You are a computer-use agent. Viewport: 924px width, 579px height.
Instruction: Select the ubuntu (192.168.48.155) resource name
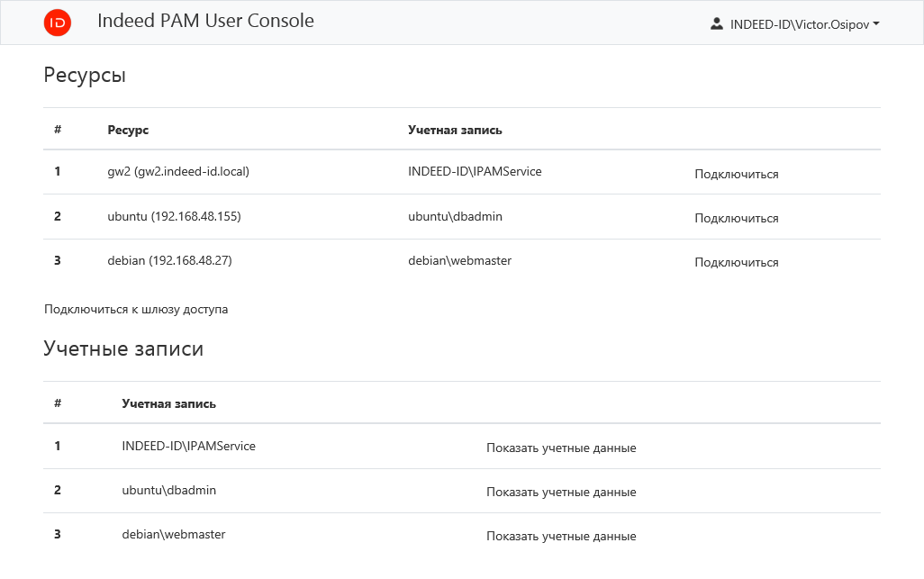[x=174, y=216]
